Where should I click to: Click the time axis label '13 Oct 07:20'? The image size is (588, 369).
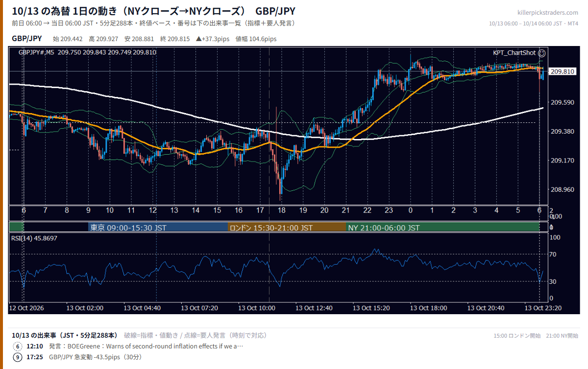(199, 308)
